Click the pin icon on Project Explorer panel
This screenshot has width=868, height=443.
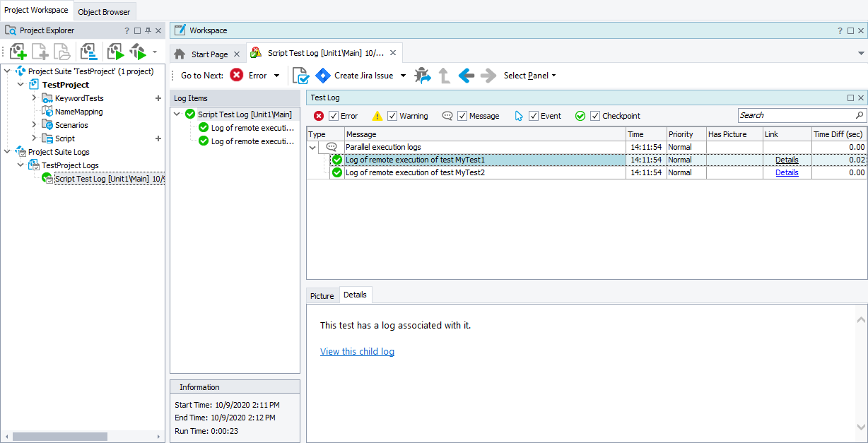(x=148, y=30)
